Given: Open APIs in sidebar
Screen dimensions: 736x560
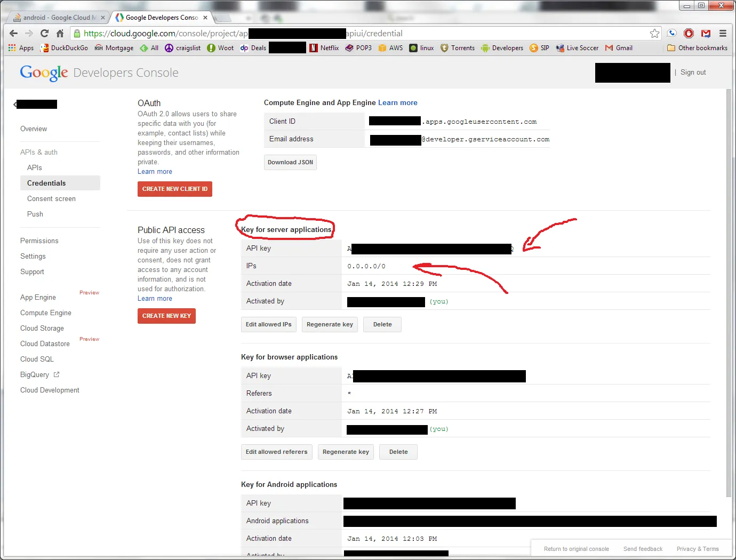Looking at the screenshot, I should point(35,167).
